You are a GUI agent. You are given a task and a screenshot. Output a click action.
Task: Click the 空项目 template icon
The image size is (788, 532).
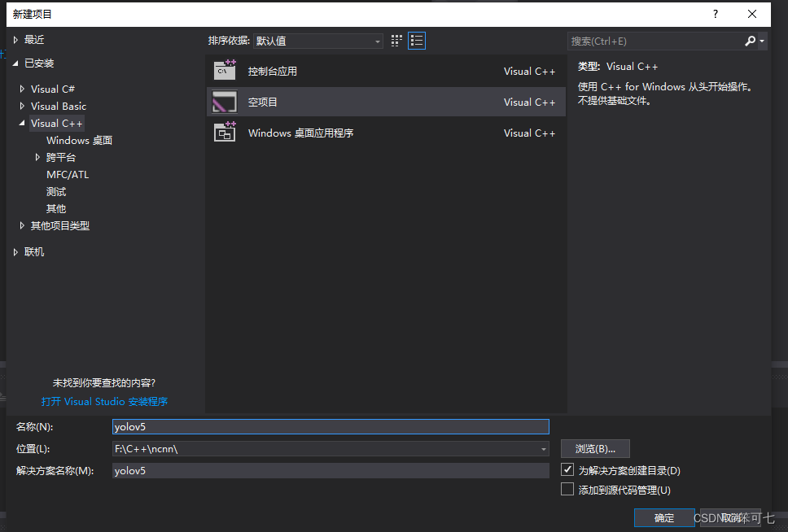(x=225, y=102)
